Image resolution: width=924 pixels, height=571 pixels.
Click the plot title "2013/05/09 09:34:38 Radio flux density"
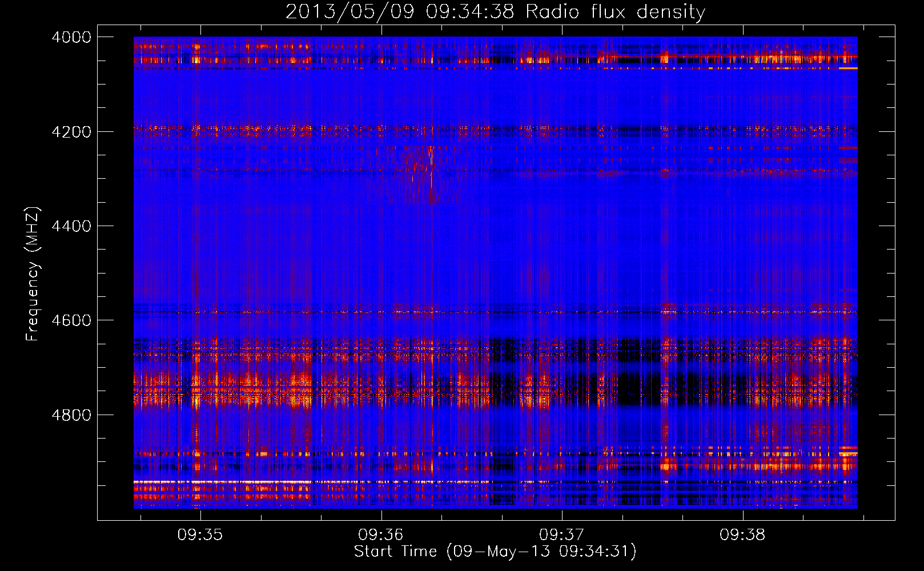pyautogui.click(x=495, y=11)
